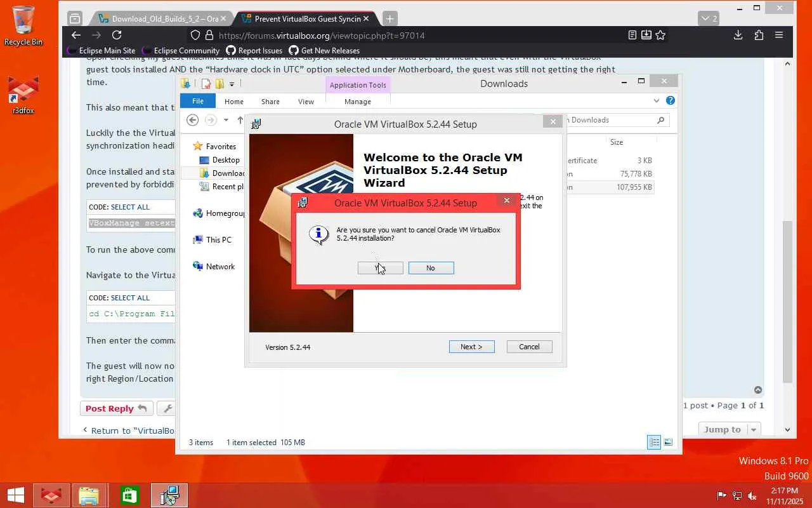Open the Jump to dropdown on forum page
Screen dimensions: 812x508
[x=729, y=430]
